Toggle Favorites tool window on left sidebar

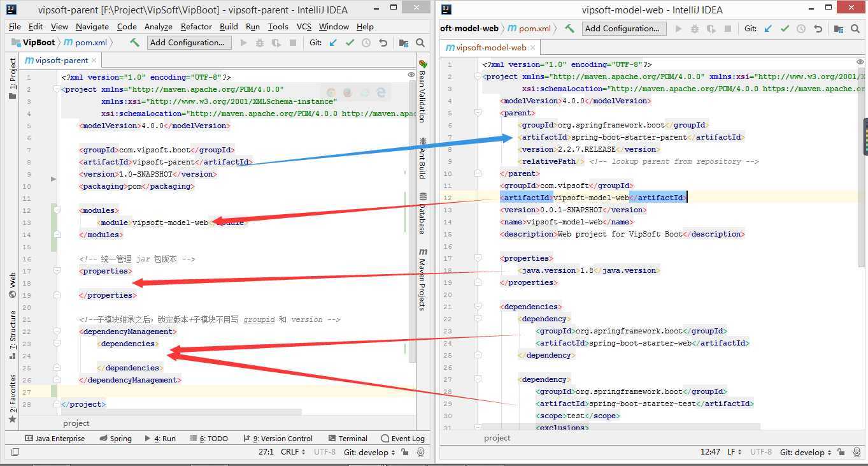[12, 398]
